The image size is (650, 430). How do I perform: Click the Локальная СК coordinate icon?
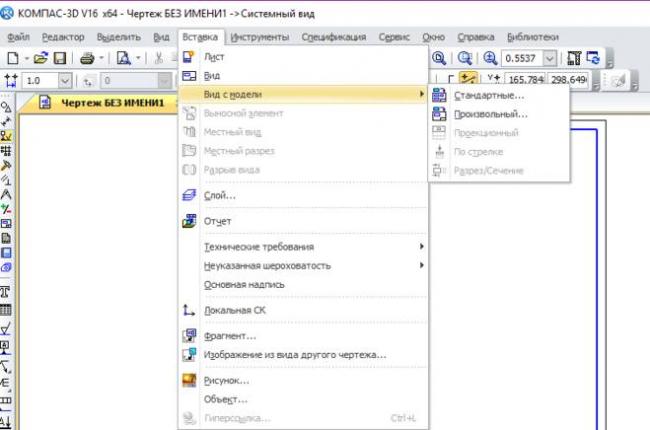[190, 310]
